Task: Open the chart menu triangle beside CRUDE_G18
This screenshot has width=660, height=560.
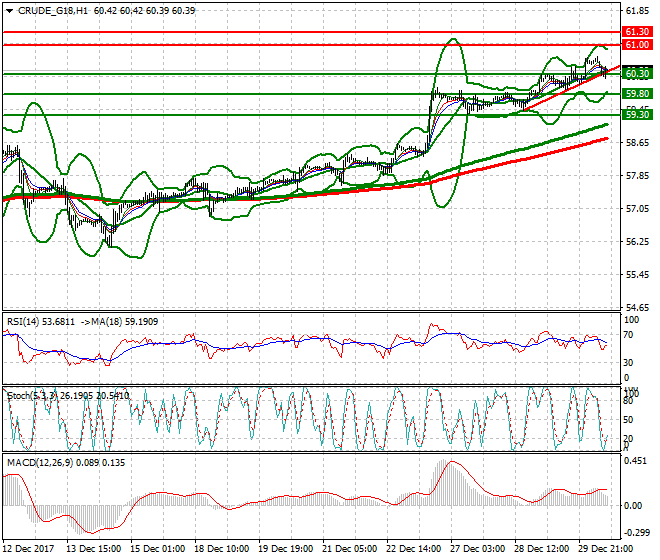Action: point(9,11)
